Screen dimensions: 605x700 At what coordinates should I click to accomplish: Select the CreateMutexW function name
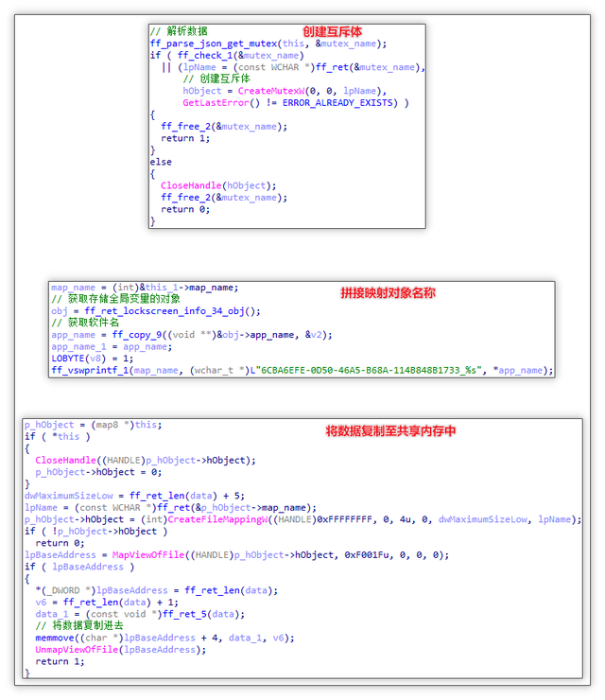pyautogui.click(x=271, y=91)
